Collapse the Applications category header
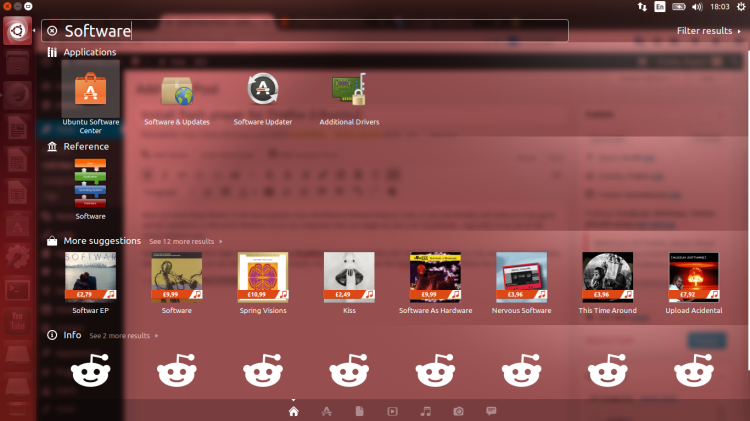This screenshot has height=421, width=750. click(82, 52)
